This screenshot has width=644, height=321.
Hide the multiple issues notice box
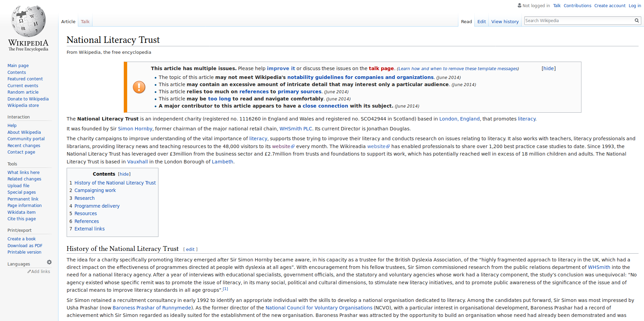tap(548, 68)
